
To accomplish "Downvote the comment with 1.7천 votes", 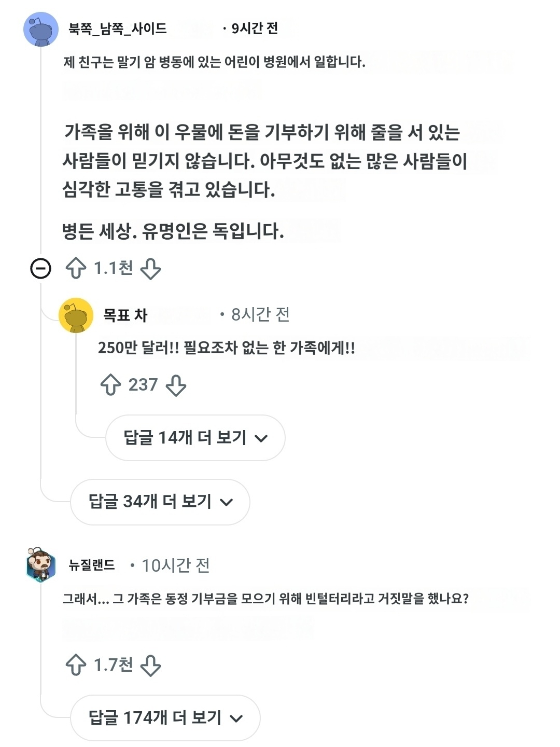I will (x=150, y=665).
